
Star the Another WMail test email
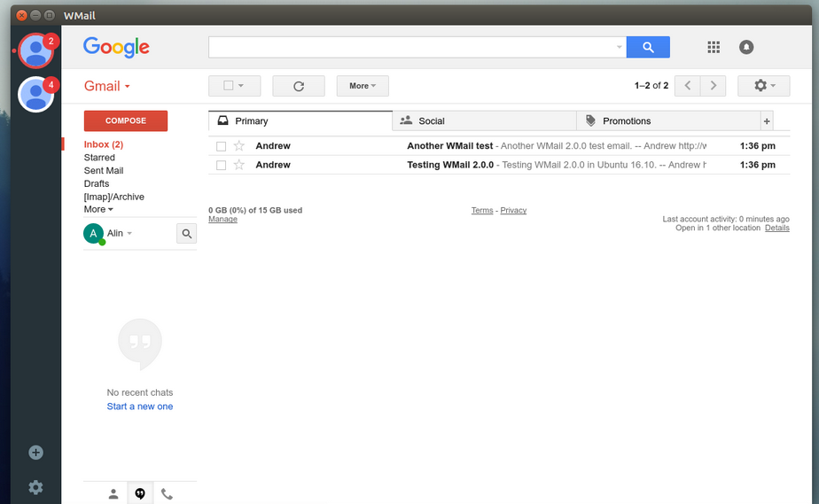[x=238, y=145]
